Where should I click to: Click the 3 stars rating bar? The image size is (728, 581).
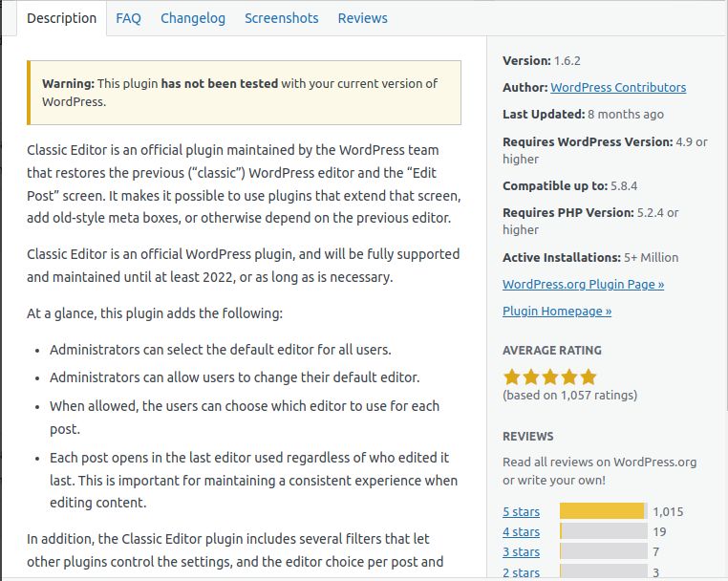(x=604, y=551)
